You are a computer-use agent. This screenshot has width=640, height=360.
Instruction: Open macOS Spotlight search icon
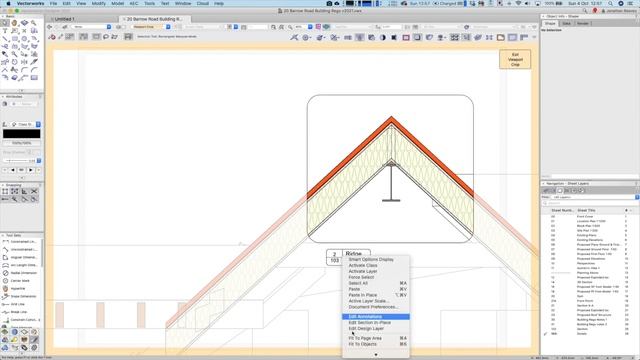point(610,3)
